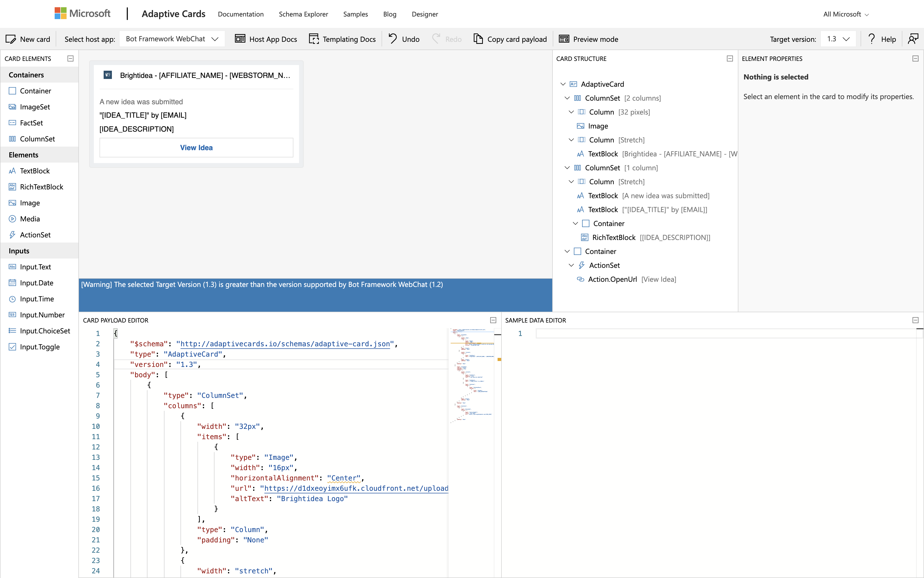Click the Brightidea logo in card preview
Viewport: 924px width, 578px height.
108,75
